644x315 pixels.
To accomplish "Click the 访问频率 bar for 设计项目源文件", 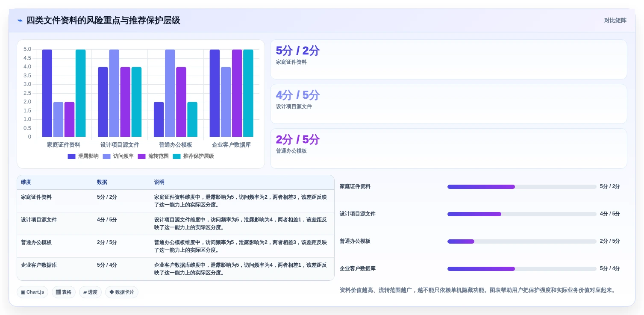I will [x=114, y=93].
